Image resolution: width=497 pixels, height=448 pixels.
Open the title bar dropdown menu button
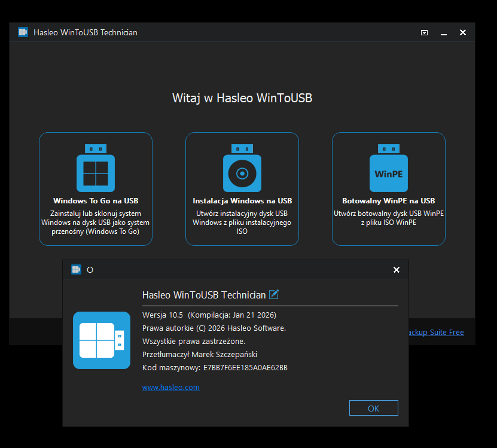pyautogui.click(x=424, y=32)
